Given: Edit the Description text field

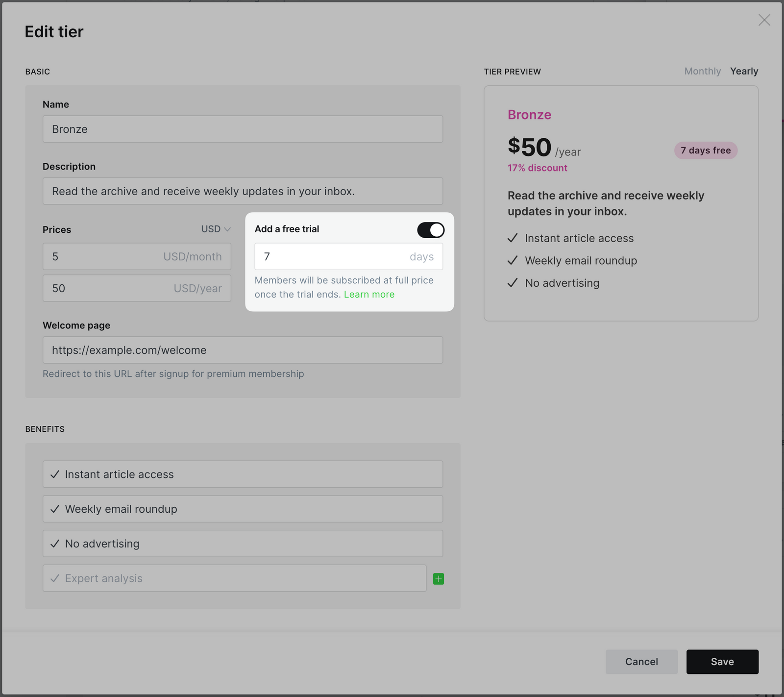Looking at the screenshot, I should click(x=243, y=191).
